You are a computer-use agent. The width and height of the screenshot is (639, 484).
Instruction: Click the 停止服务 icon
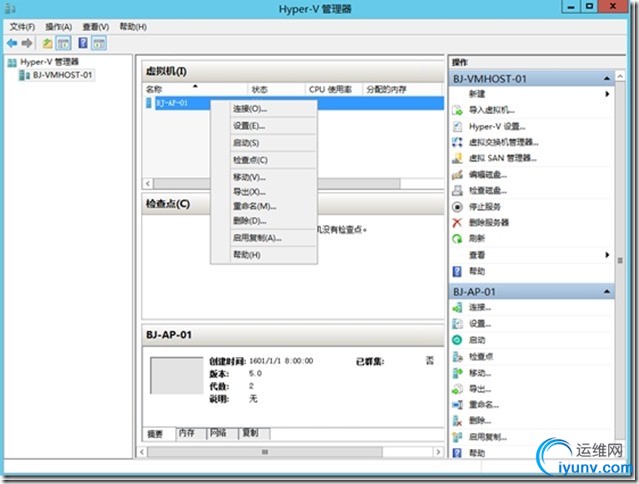pyautogui.click(x=457, y=207)
